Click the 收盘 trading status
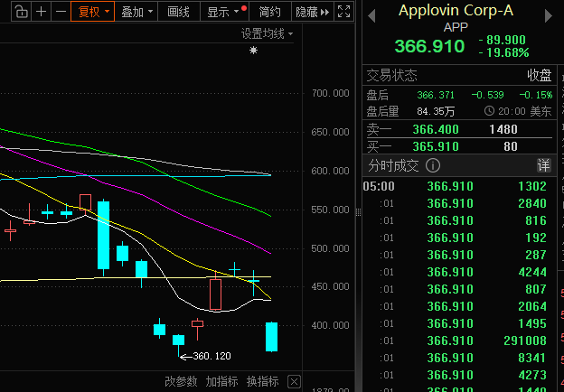 tap(540, 76)
